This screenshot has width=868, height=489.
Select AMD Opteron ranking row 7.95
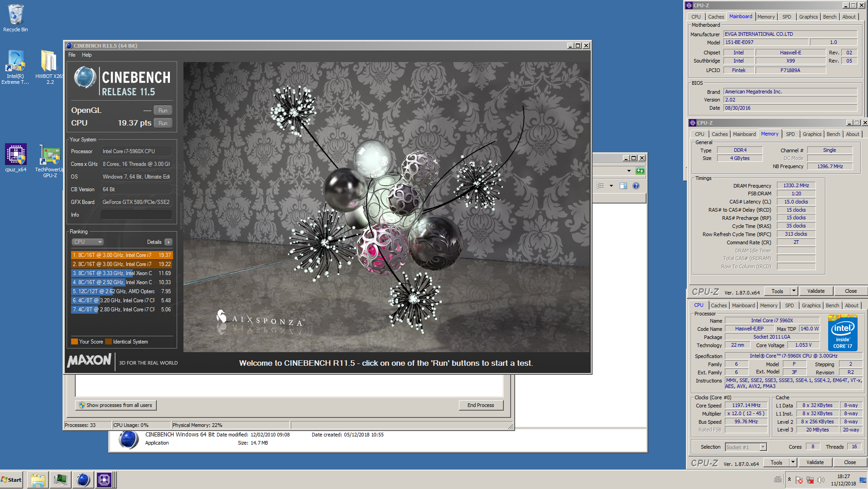coord(122,291)
